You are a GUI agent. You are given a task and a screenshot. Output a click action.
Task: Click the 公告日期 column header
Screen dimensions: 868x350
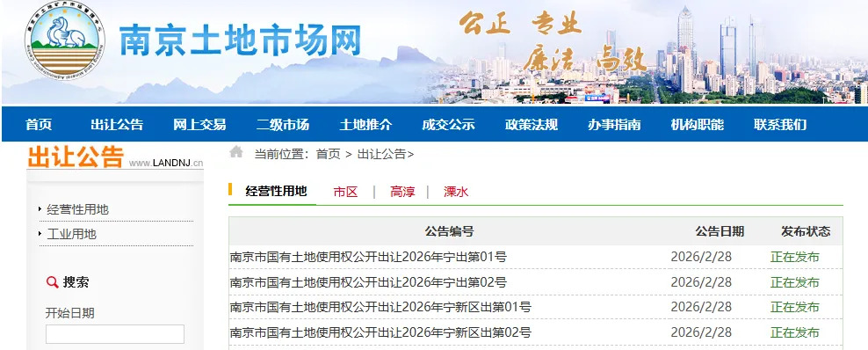(x=720, y=231)
